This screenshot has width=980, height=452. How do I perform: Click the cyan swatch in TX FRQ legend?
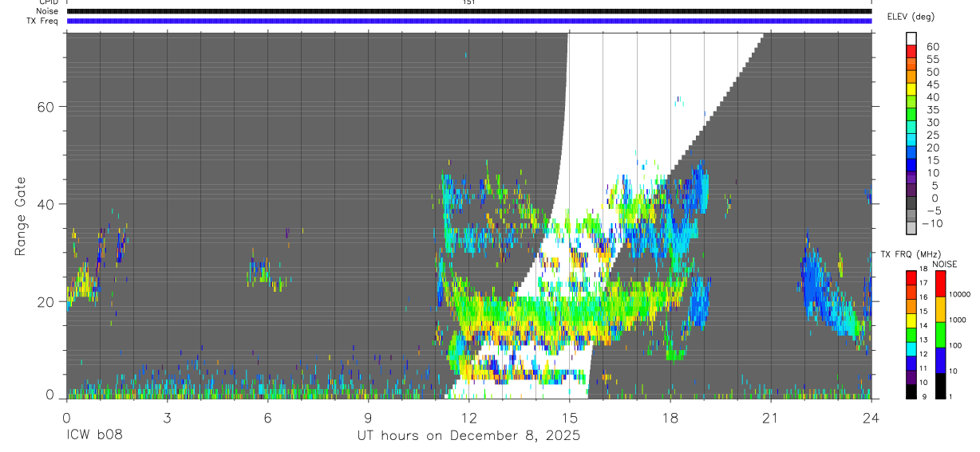click(x=911, y=350)
